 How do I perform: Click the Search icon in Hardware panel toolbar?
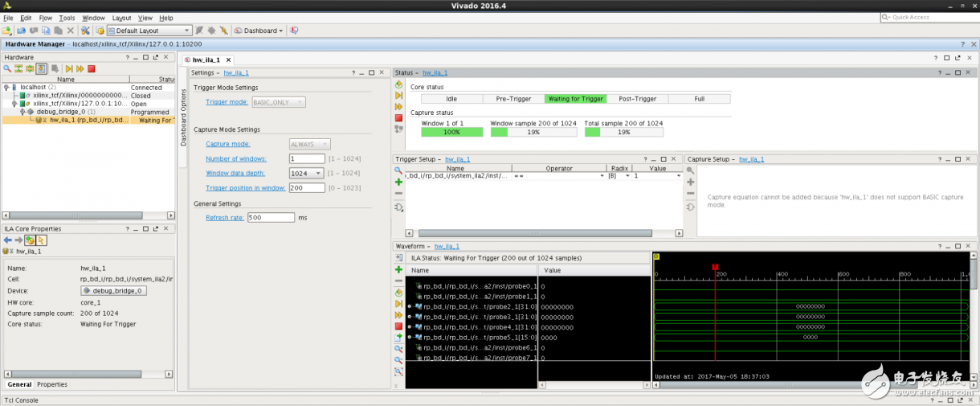[x=7, y=69]
